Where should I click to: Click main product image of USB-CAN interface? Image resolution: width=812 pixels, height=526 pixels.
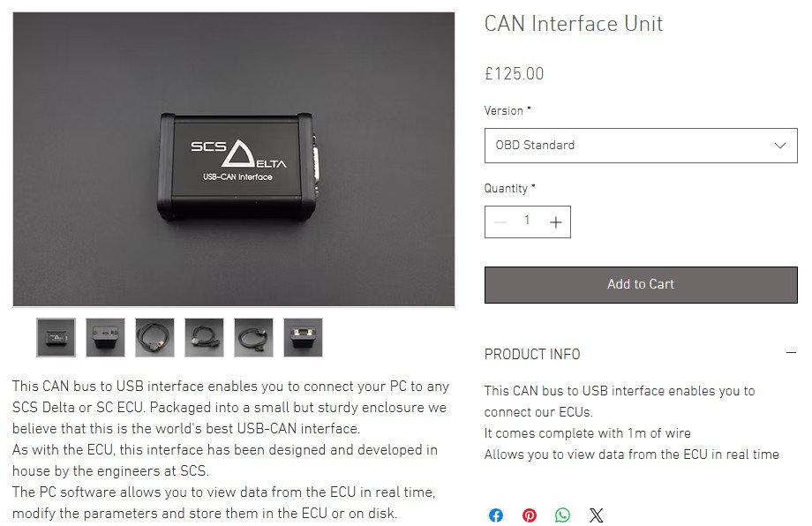[234, 160]
